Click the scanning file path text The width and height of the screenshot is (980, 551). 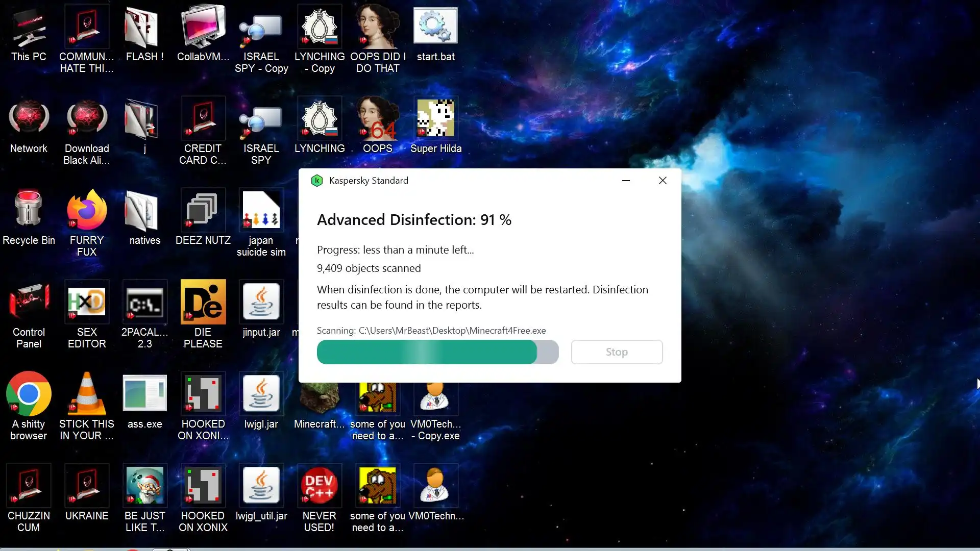431,331
